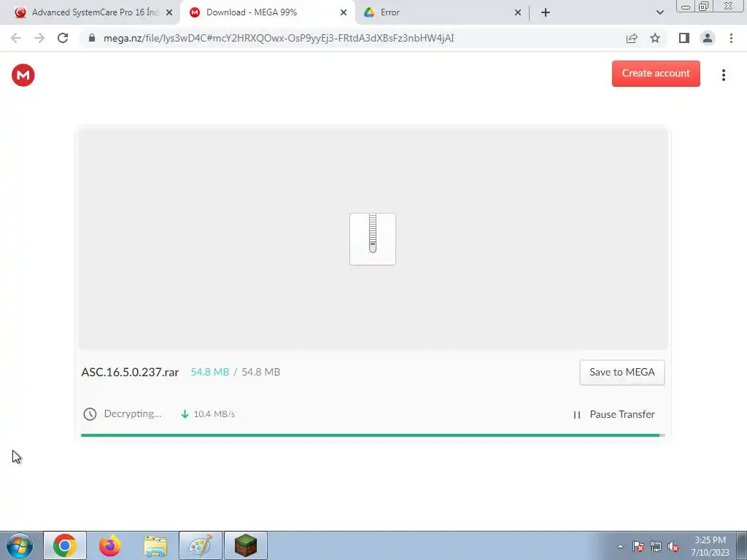
Task: Click the green download speed arrow
Action: tap(185, 414)
